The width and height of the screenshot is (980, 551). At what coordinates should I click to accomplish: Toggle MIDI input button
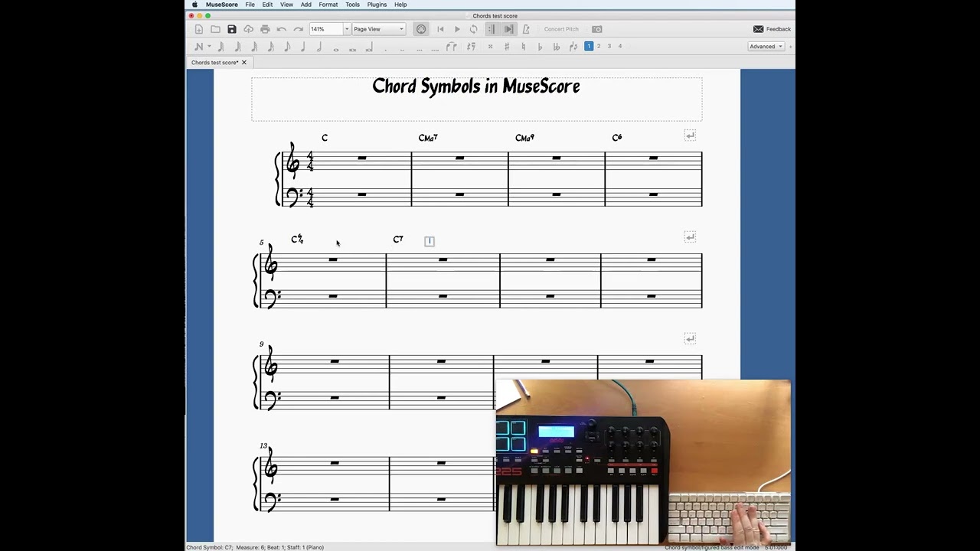click(421, 29)
